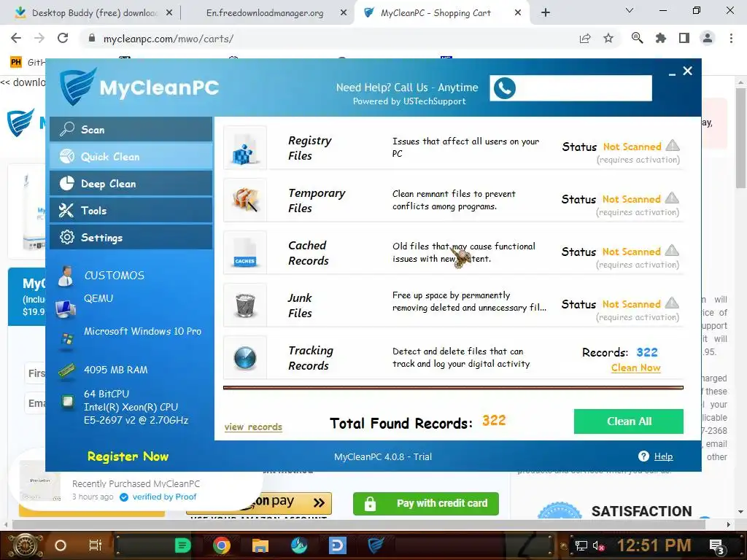Open Deep Clean in the sidebar

131,183
